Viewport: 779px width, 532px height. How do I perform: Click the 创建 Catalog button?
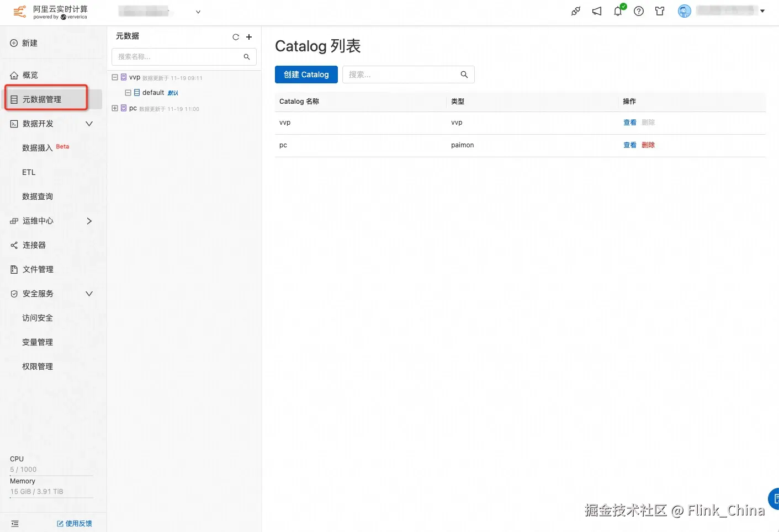(x=306, y=75)
